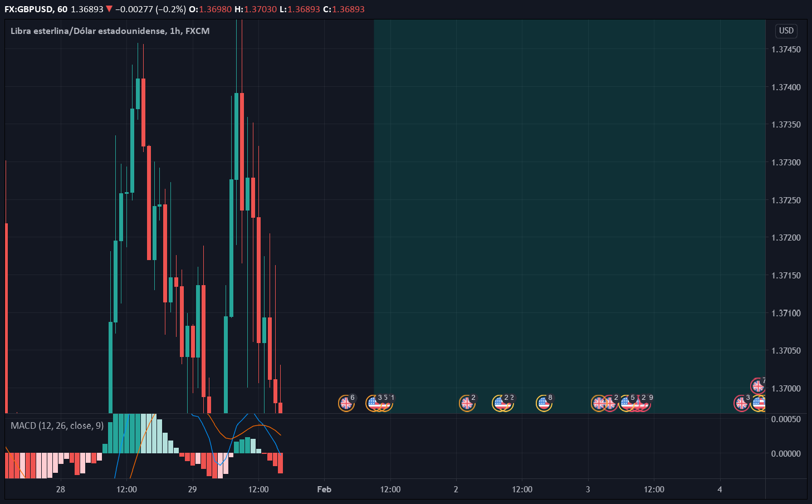Open the US event icon with badge 3
Viewport: 812px width, 504px height.
(373, 403)
